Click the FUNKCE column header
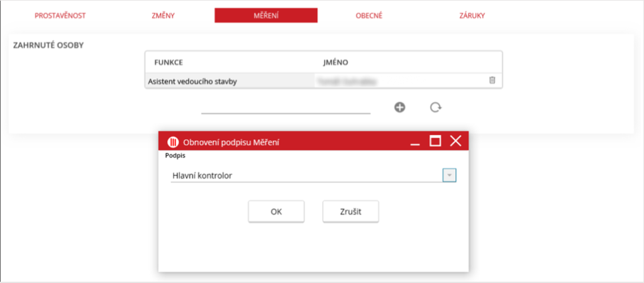The image size is (644, 283). 168,62
